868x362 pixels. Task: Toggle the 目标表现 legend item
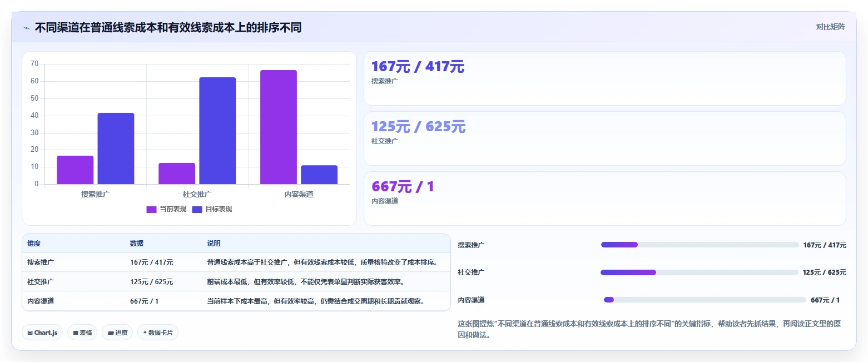[x=212, y=209]
